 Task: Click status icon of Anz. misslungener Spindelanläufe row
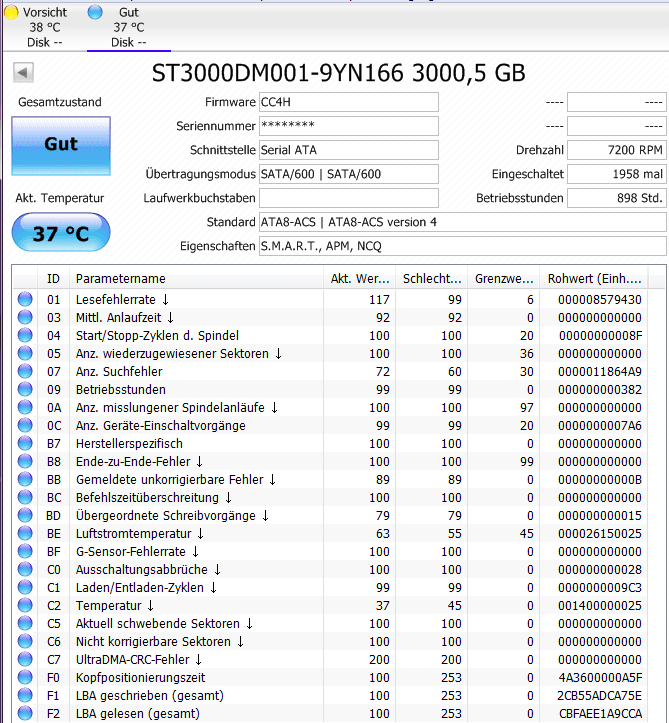click(25, 407)
